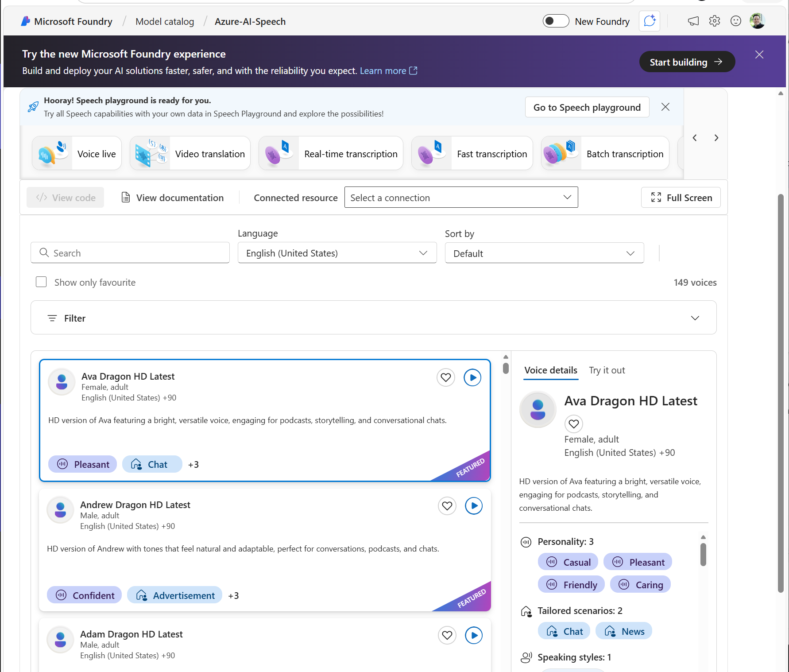Viewport: 789px width, 672px height.
Task: Favourite the Ava Dragon HD Latest card
Action: [x=446, y=377]
